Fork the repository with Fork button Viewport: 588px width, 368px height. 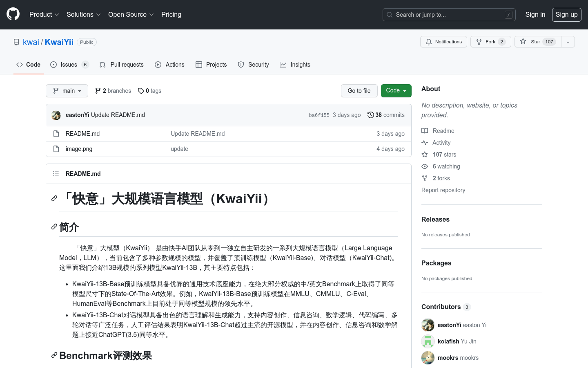(x=491, y=42)
